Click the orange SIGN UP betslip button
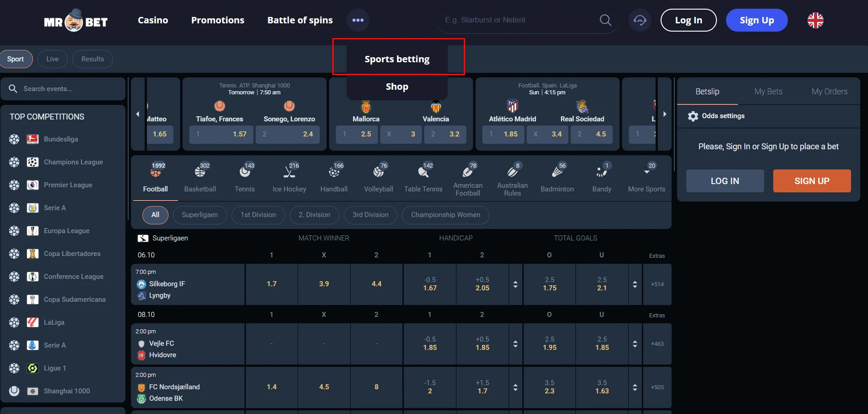The height and width of the screenshot is (414, 868). point(812,181)
